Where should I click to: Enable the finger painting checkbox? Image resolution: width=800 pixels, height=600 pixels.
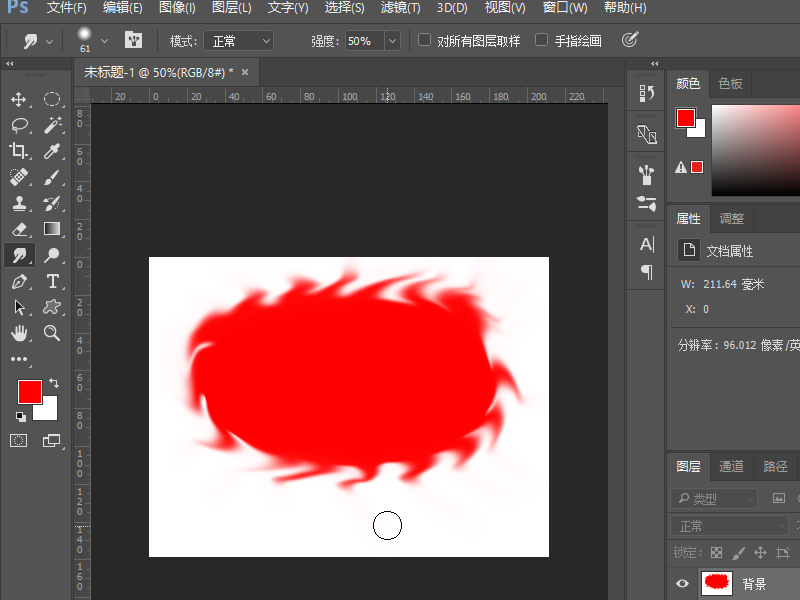point(541,40)
